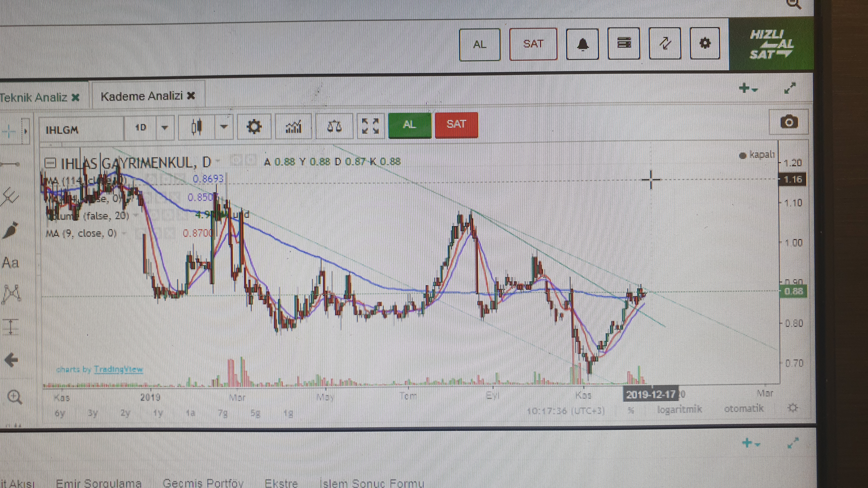Viewport: 868px width, 488px height.
Task: Toggle the logaritmik scale option
Action: (679, 409)
